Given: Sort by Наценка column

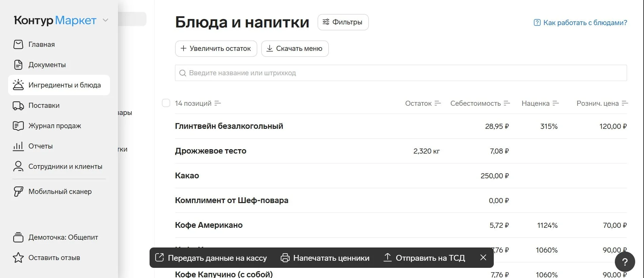Looking at the screenshot, I should coord(540,103).
